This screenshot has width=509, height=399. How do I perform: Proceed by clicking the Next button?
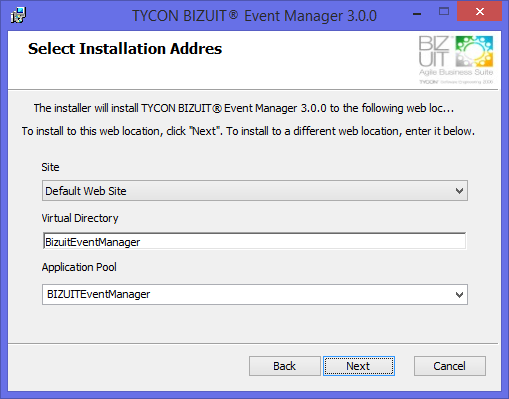tap(359, 366)
